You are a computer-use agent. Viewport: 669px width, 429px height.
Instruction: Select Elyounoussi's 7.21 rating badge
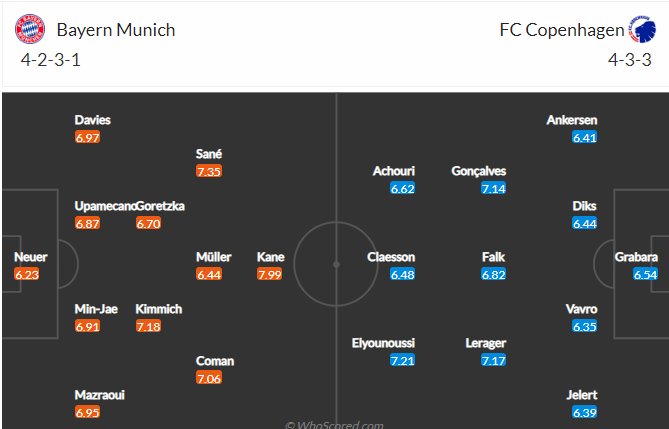pos(402,360)
